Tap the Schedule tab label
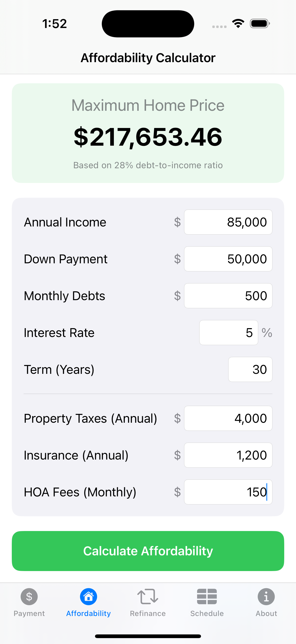The width and height of the screenshot is (296, 644). [x=207, y=614]
